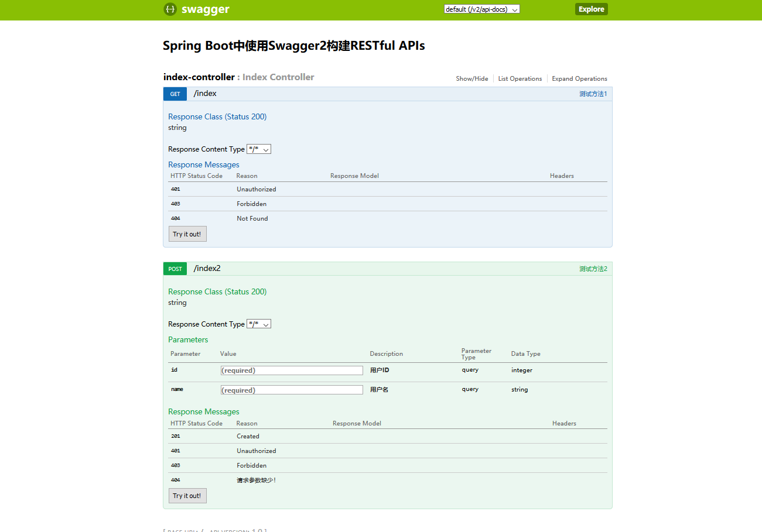This screenshot has height=532, width=762.
Task: Click Try it out! for POST /index2
Action: click(187, 496)
